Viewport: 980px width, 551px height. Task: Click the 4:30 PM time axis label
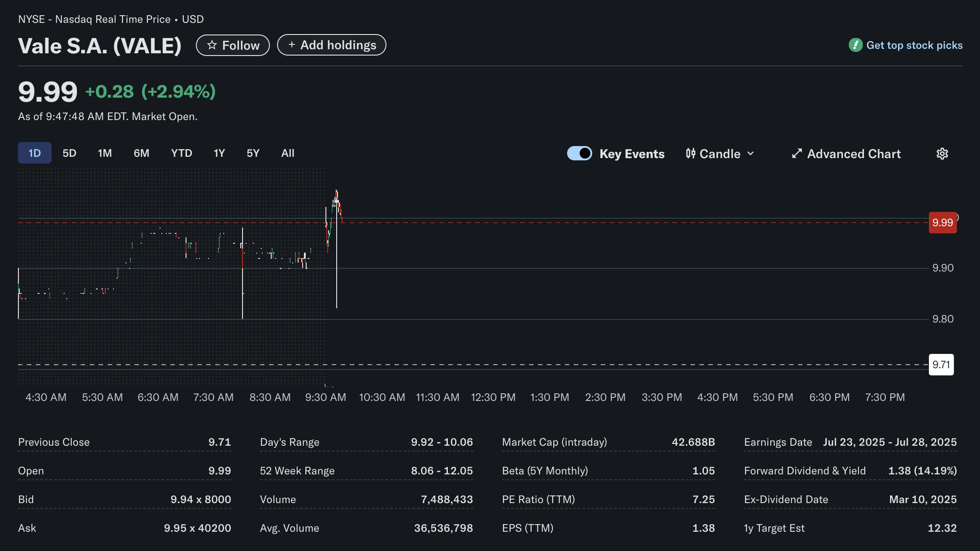(717, 397)
